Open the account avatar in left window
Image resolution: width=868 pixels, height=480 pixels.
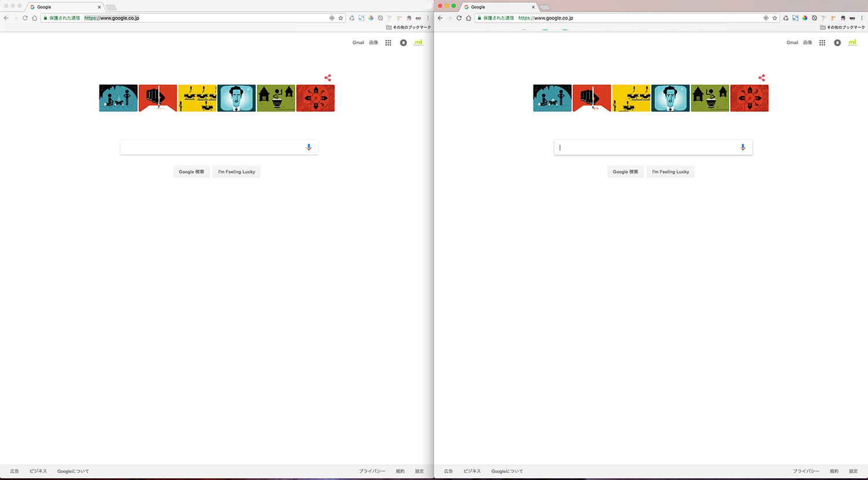click(418, 42)
